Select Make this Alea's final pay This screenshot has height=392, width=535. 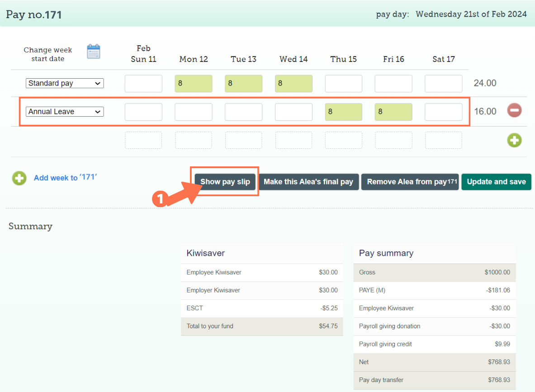309,181
